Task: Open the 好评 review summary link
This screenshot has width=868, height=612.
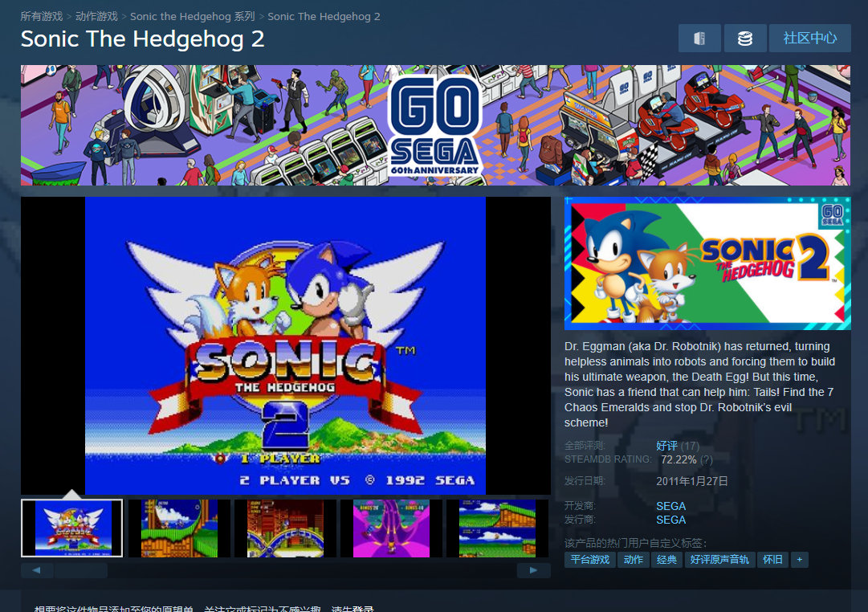Action: click(666, 446)
